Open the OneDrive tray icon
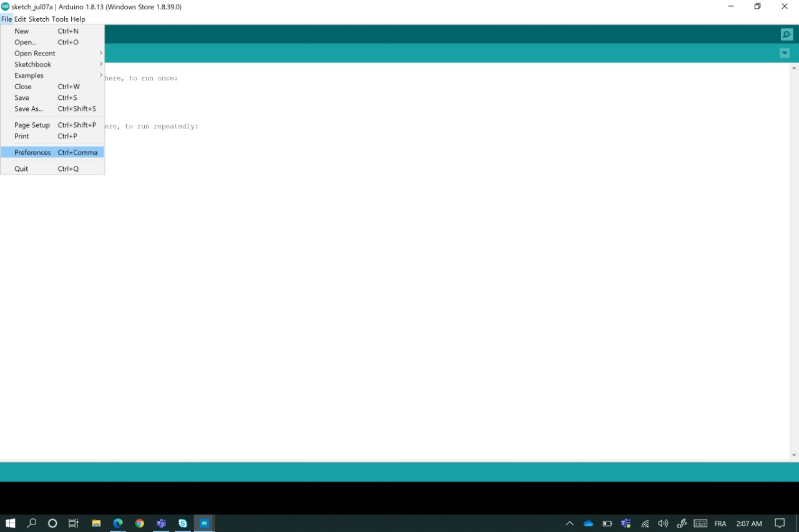 (588, 523)
